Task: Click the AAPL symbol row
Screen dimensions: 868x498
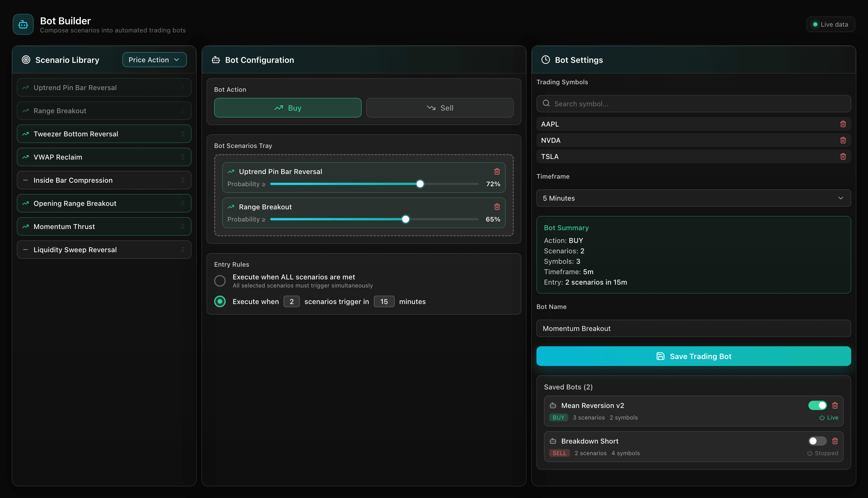Action: tap(693, 124)
